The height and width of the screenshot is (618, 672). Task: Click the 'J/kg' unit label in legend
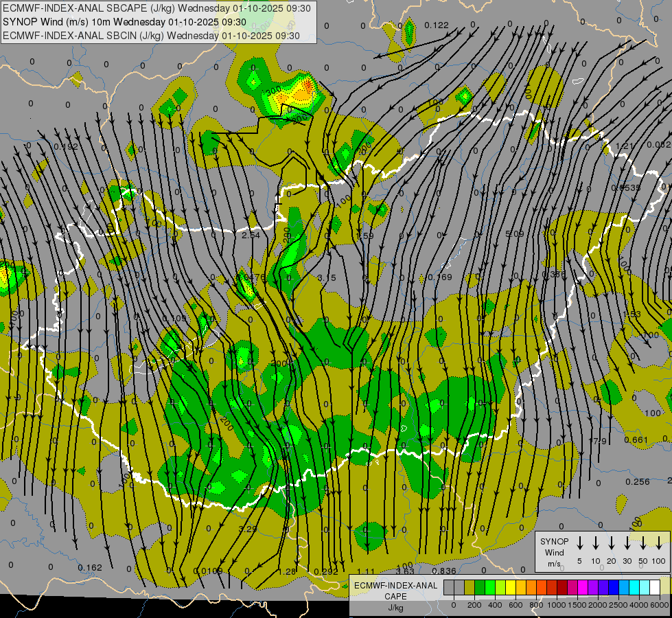point(395,608)
